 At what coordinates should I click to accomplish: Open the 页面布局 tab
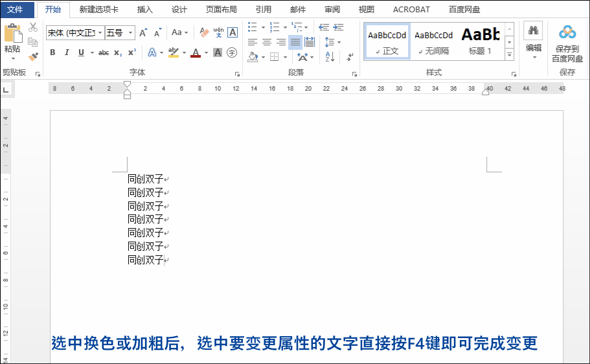[x=221, y=10]
